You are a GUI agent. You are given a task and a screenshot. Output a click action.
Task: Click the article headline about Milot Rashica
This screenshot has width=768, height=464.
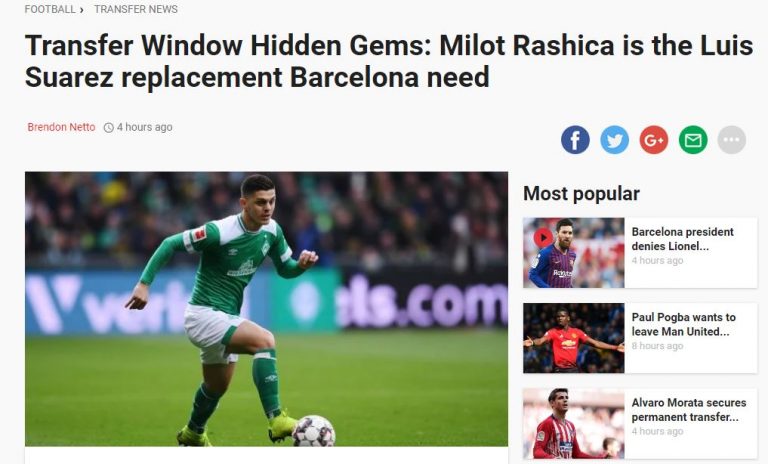pos(389,61)
